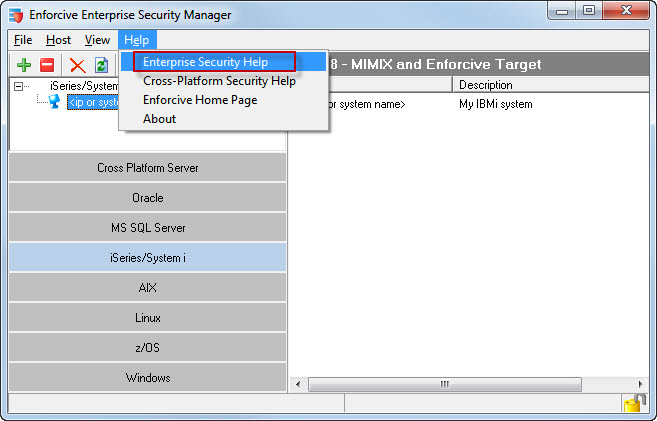The width and height of the screenshot is (657, 421).
Task: Select the Cross Platform Server panel button
Action: click(x=147, y=168)
